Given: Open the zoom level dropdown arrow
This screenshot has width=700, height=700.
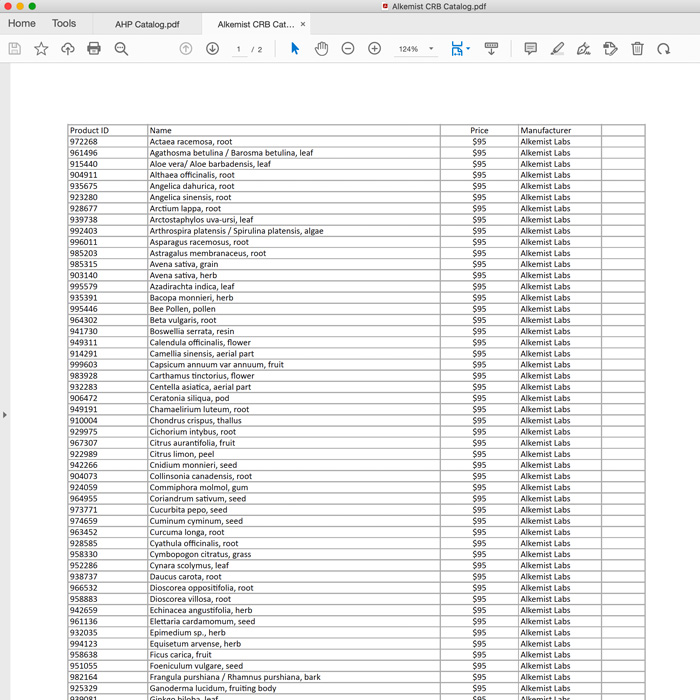Looking at the screenshot, I should click(x=431, y=49).
